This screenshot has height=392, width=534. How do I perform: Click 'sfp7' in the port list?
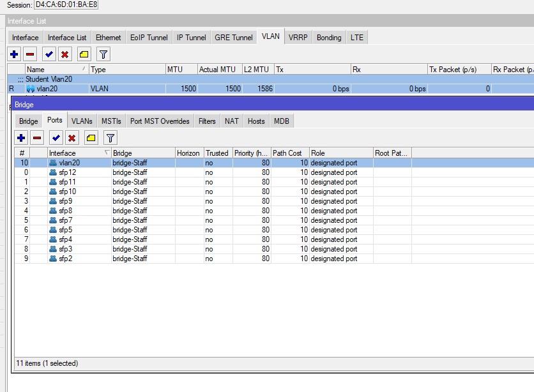tap(65, 220)
